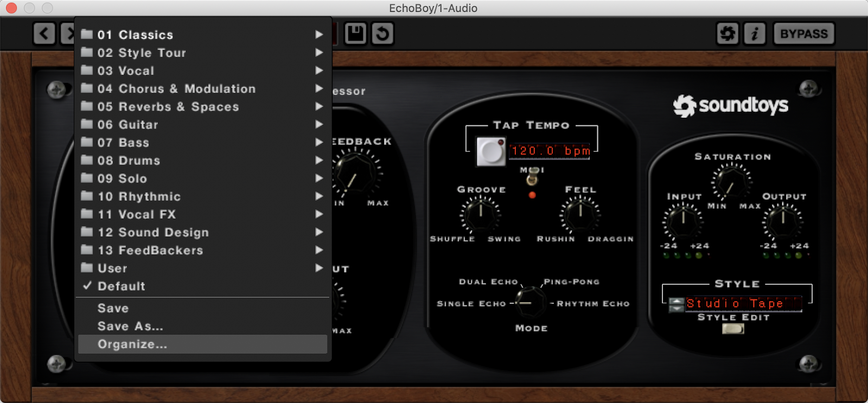This screenshot has width=868, height=403.
Task: Go to the previous preset arrow
Action: pos(44,34)
